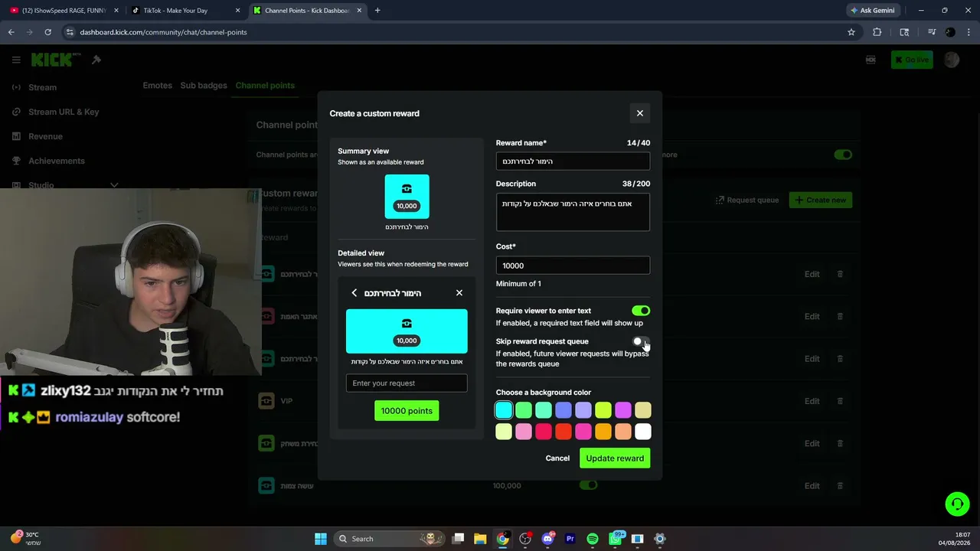The image size is (980, 551).
Task: Disable Require viewer to enter text
Action: [641, 311]
